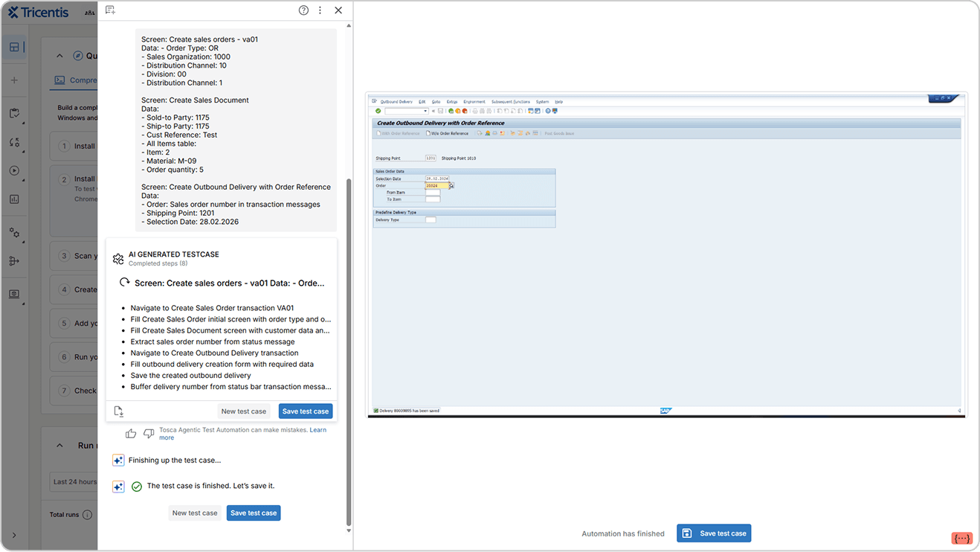Click the red code braces icon
This screenshot has width=980, height=552.
coord(961,538)
